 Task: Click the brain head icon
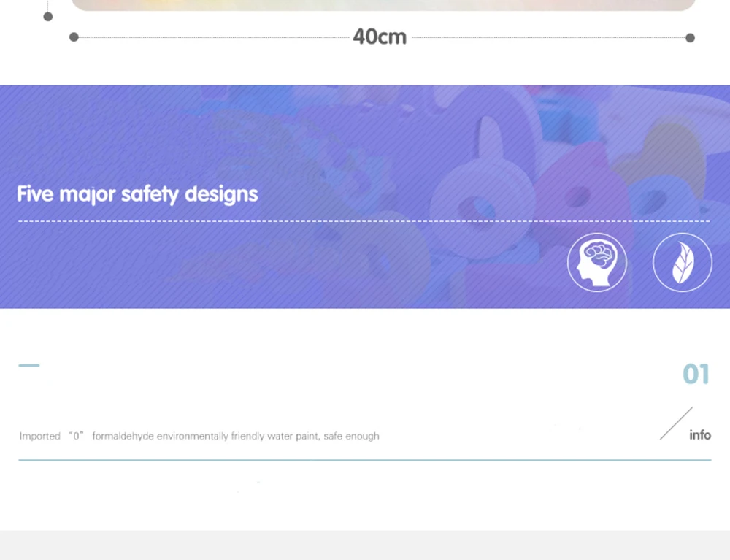pos(597,263)
